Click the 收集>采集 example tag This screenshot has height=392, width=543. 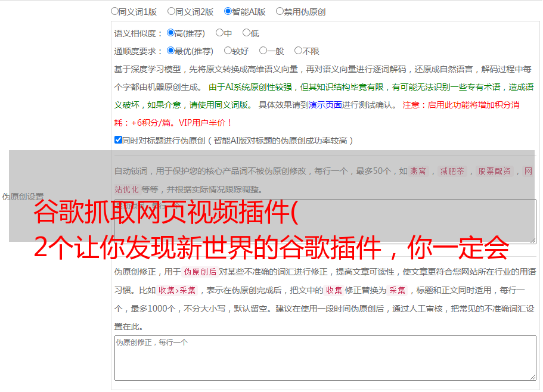point(177,290)
